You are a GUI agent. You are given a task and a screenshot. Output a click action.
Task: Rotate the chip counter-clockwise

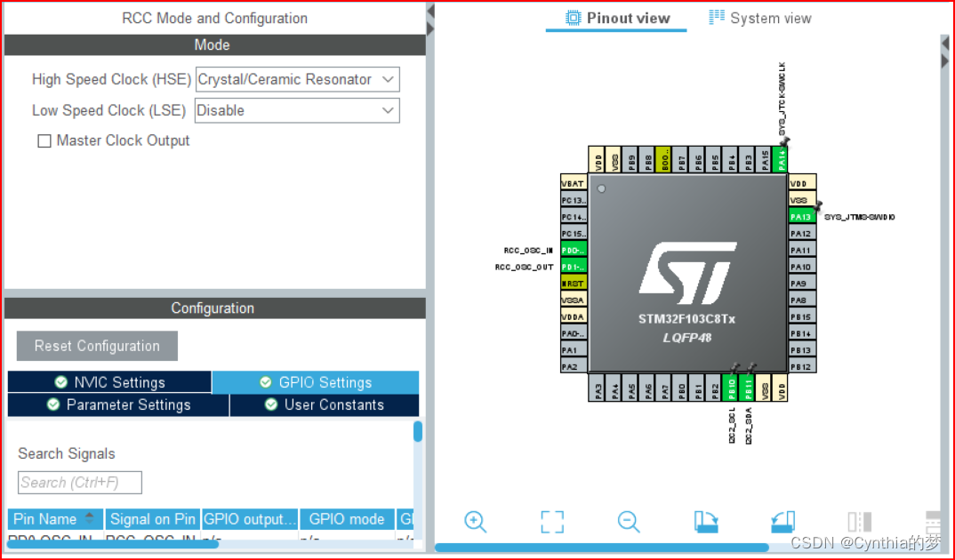782,522
